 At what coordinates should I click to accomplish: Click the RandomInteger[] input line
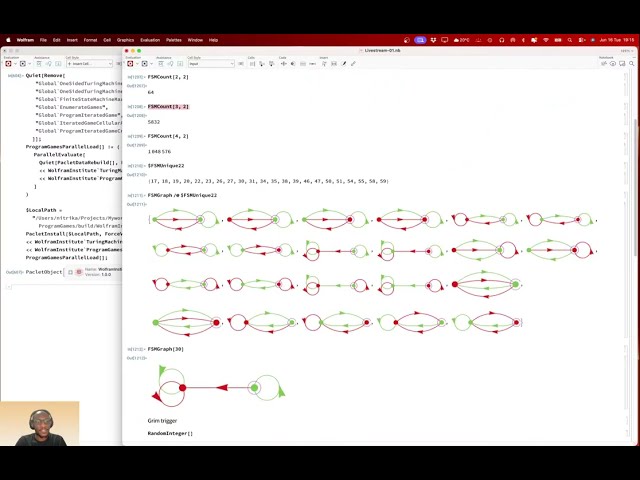pos(170,433)
